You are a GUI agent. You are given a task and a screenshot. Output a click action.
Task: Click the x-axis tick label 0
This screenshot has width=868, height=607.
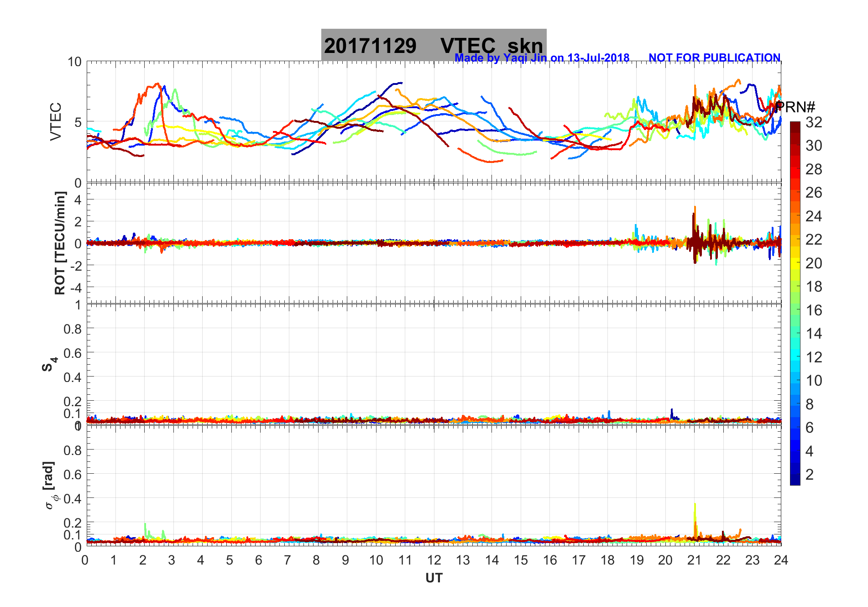pyautogui.click(x=85, y=560)
